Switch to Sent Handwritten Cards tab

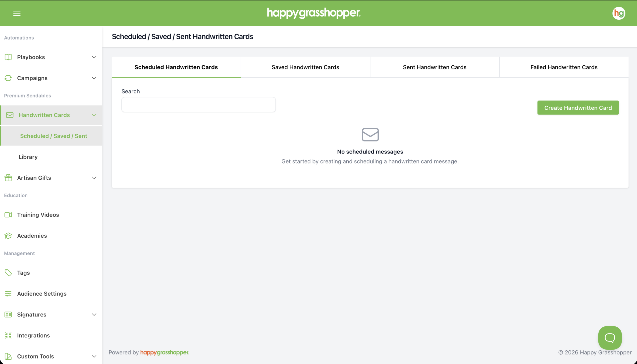(x=434, y=67)
